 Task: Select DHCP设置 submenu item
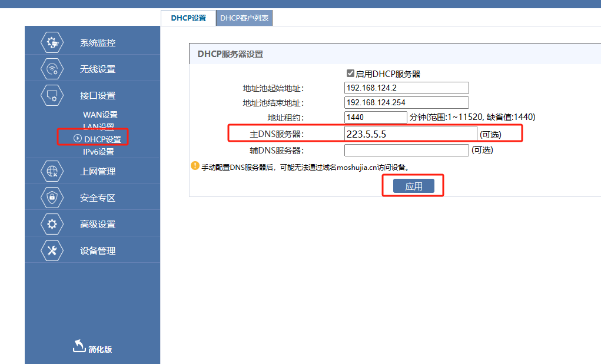[x=102, y=139]
